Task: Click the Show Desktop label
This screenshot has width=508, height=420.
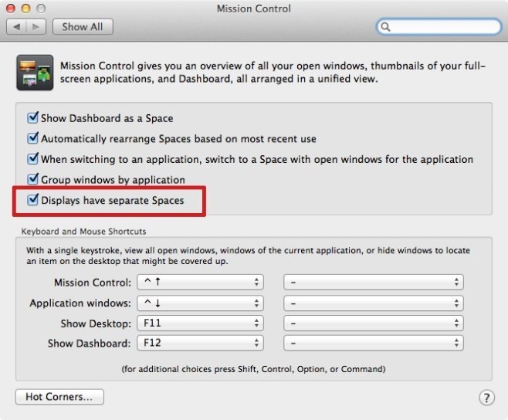Action: point(96,323)
